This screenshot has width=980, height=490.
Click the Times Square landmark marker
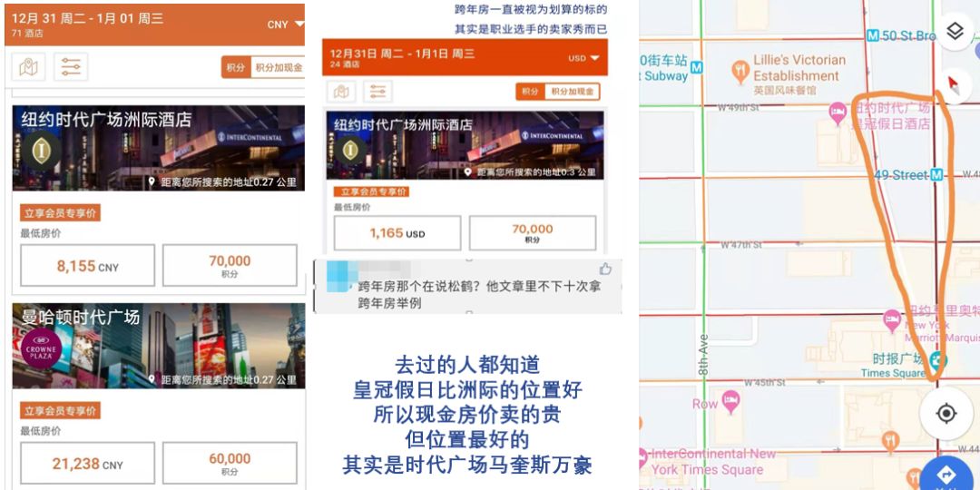(937, 360)
